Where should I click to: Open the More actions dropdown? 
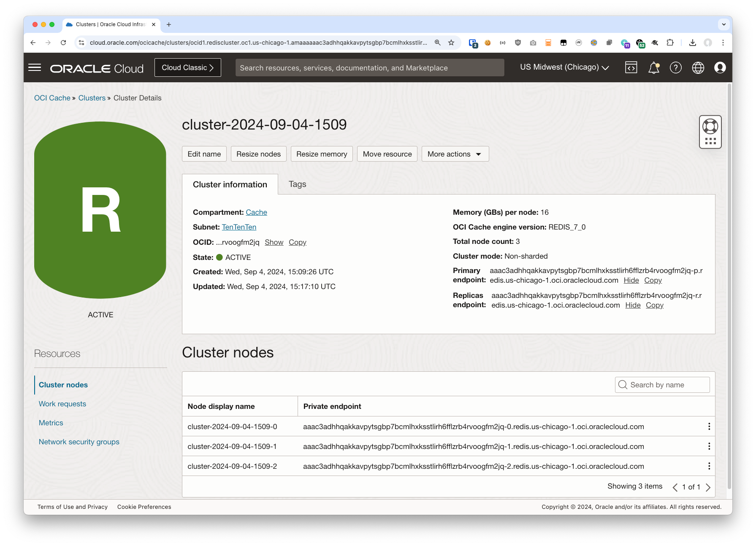pos(455,154)
